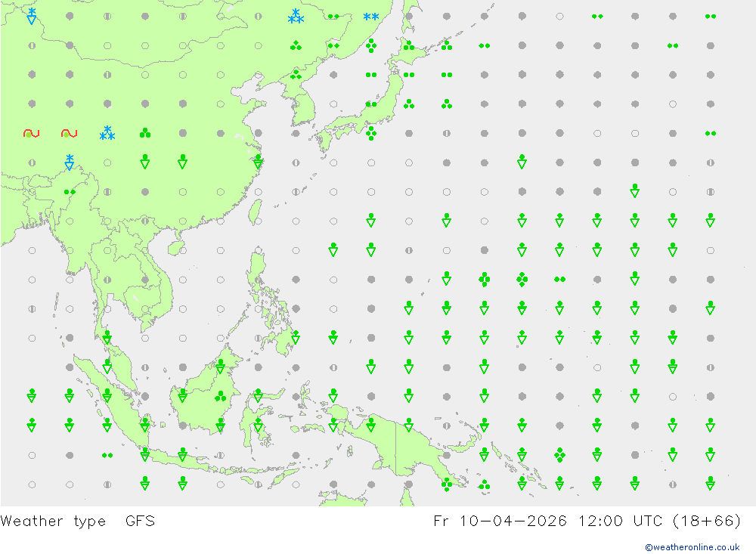The width and height of the screenshot is (756, 554).
Task: Click the lone green shower symbol in the Pacific east of Japan
Action: 522,162
